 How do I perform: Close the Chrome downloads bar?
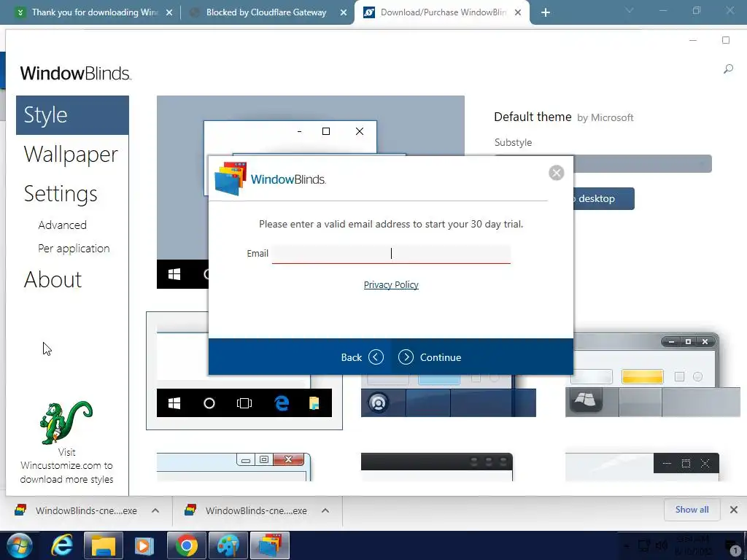click(x=734, y=510)
